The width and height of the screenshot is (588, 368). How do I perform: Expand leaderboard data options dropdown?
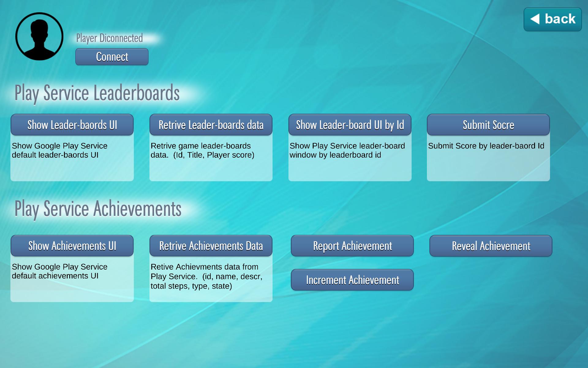(x=211, y=125)
